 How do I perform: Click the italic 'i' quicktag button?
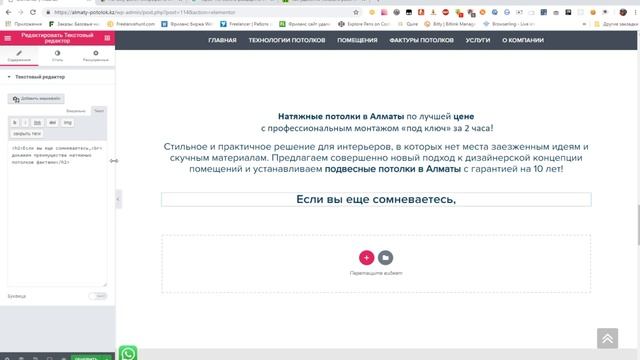[x=25, y=122]
